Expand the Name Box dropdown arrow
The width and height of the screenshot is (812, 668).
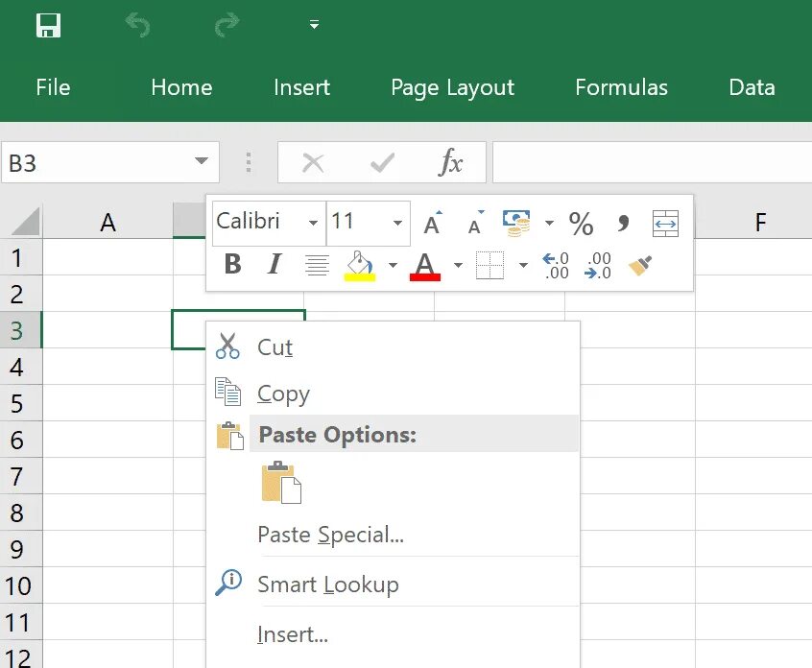[202, 163]
